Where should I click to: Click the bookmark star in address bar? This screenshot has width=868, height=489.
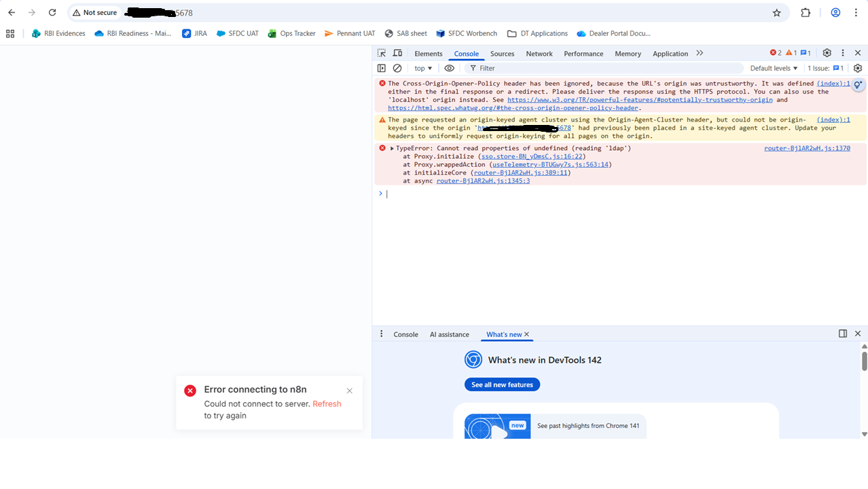point(776,13)
